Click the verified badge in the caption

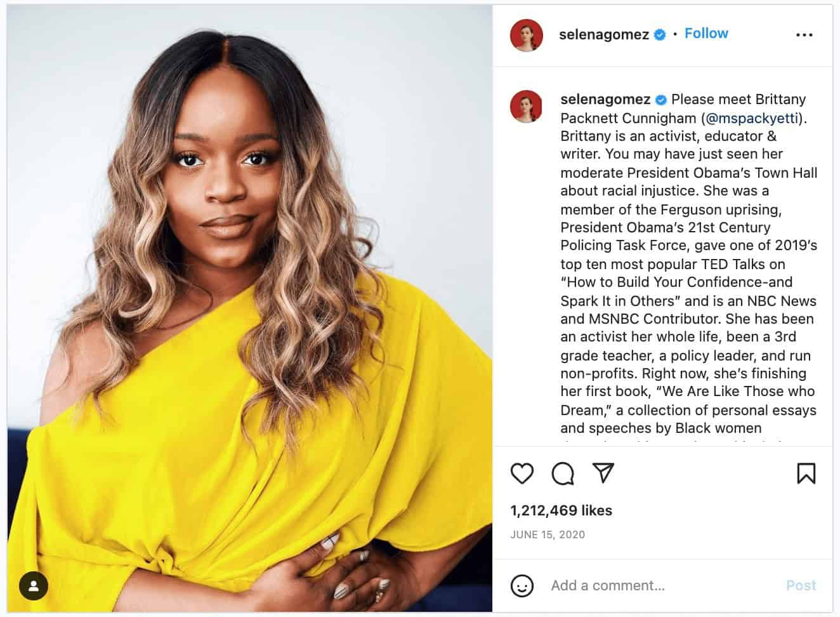point(661,100)
